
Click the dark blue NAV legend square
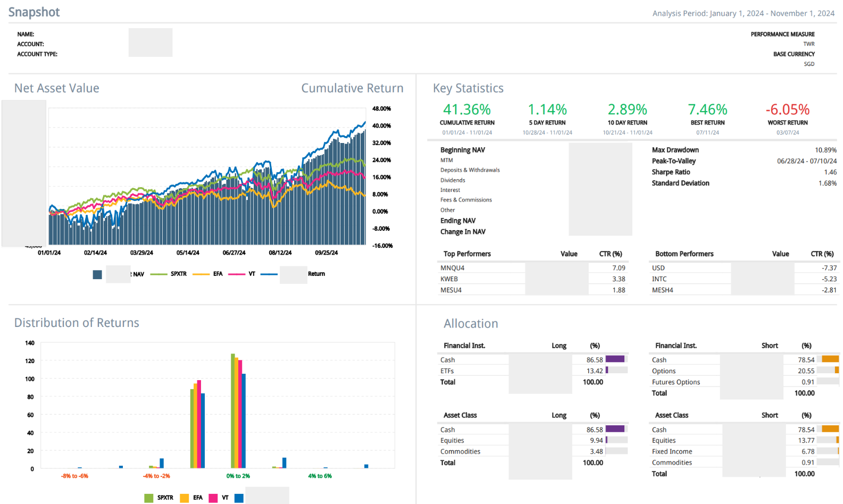point(97,274)
